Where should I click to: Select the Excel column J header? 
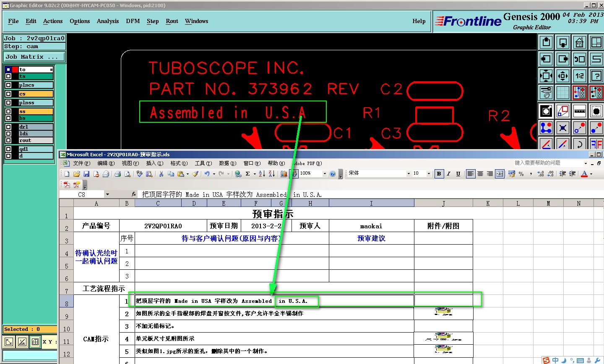coord(443,203)
